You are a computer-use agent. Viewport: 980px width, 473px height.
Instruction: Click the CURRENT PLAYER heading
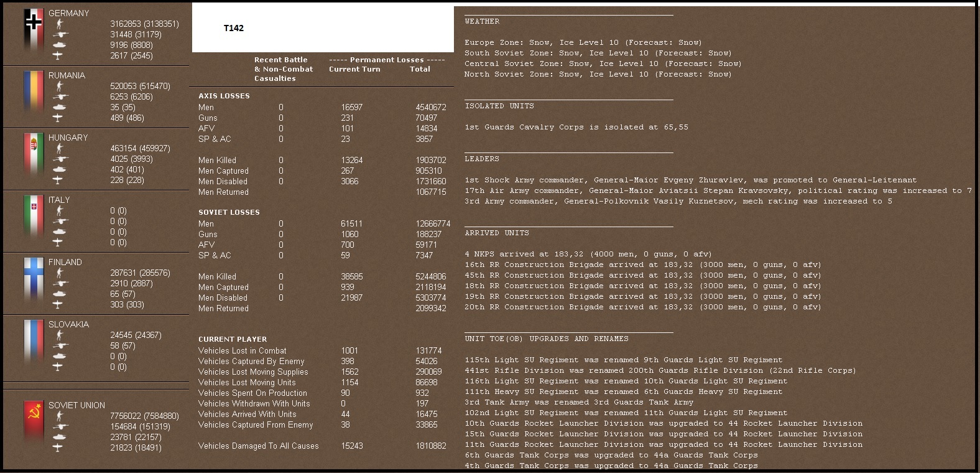tap(233, 339)
